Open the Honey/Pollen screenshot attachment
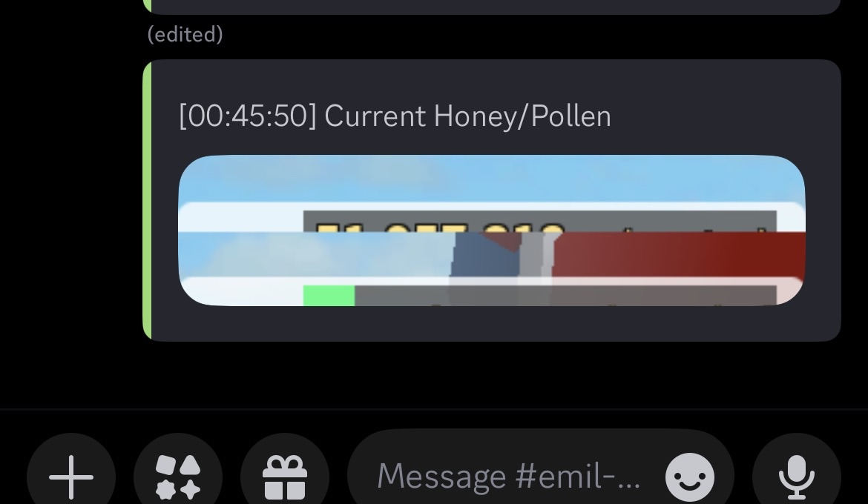 [492, 231]
